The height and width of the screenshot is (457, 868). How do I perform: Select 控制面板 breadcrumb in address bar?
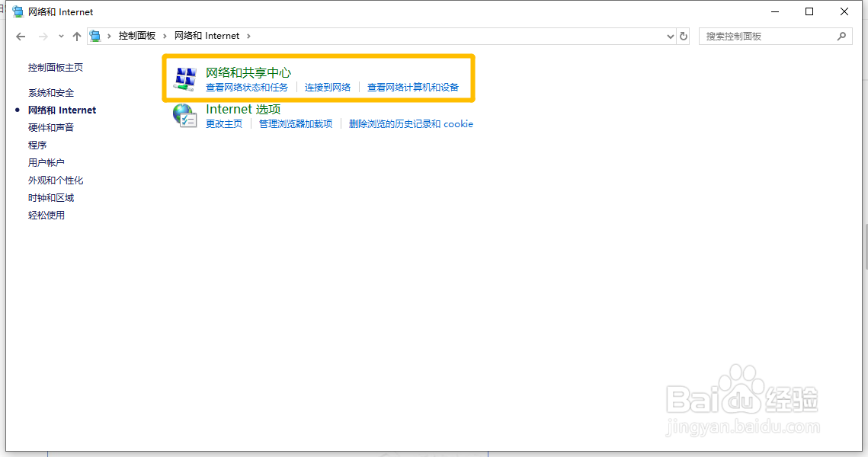136,36
